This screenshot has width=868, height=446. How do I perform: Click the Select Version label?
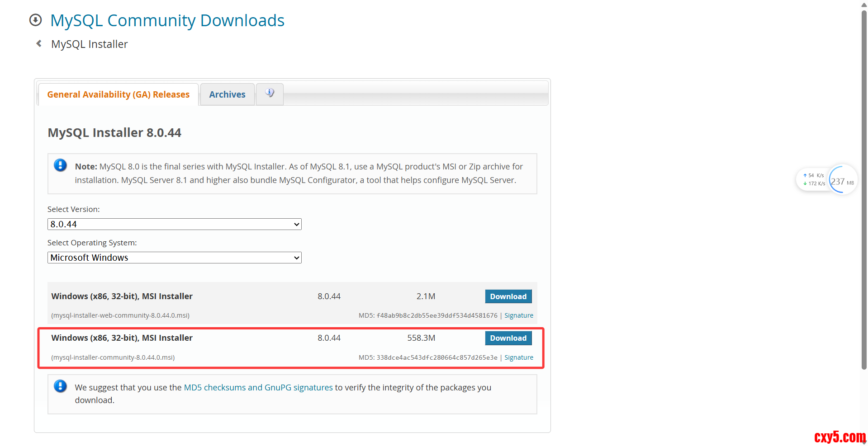[74, 209]
